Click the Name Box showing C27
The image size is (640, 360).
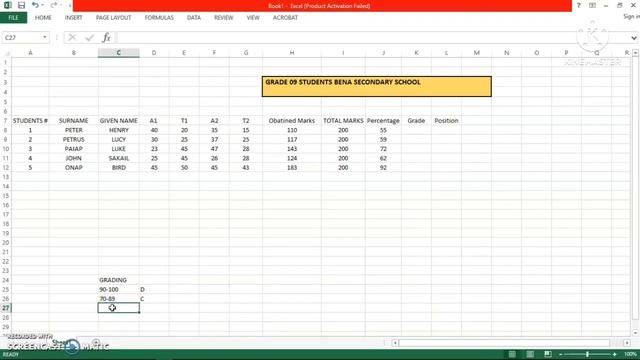point(22,38)
